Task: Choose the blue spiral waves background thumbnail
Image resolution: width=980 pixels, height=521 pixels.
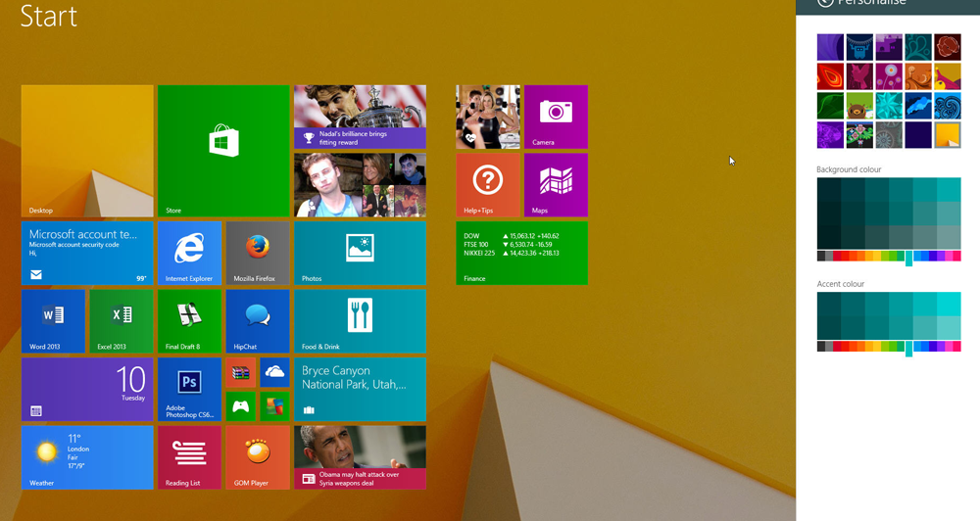Action: (948, 106)
